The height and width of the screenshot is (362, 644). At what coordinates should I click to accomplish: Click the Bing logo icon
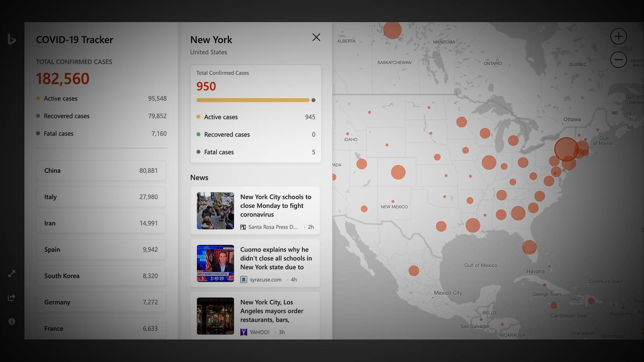coord(12,39)
